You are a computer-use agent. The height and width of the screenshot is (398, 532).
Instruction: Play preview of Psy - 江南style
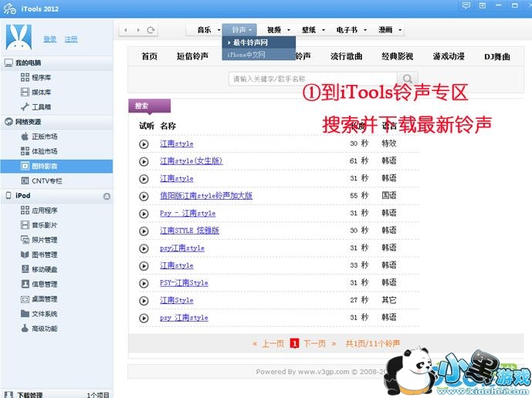144,214
